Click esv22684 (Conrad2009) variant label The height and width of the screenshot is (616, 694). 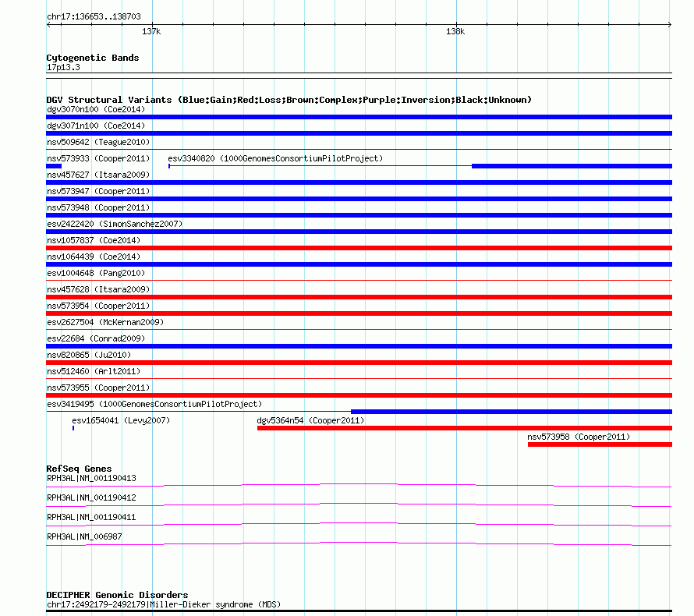tap(96, 338)
